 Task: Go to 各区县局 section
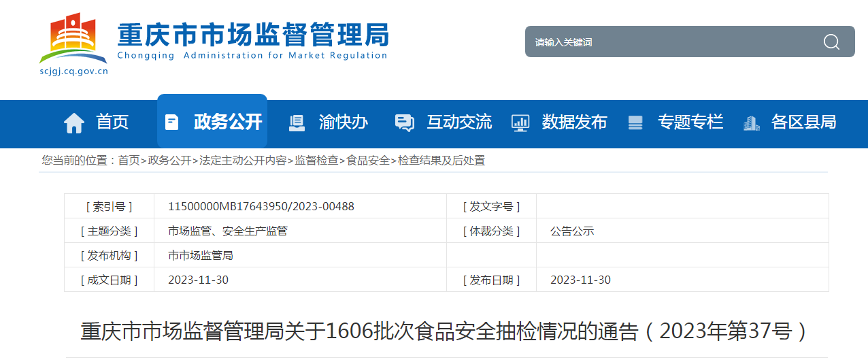point(803,122)
